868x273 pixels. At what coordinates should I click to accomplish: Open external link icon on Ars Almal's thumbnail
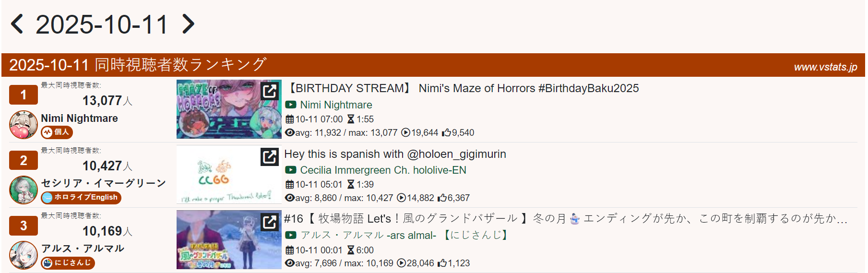pos(270,222)
